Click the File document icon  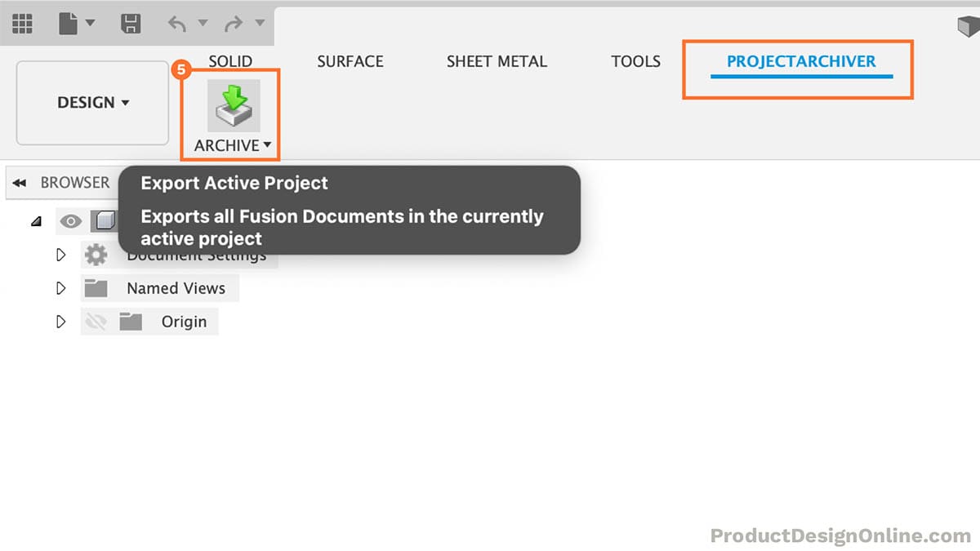pyautogui.click(x=69, y=24)
